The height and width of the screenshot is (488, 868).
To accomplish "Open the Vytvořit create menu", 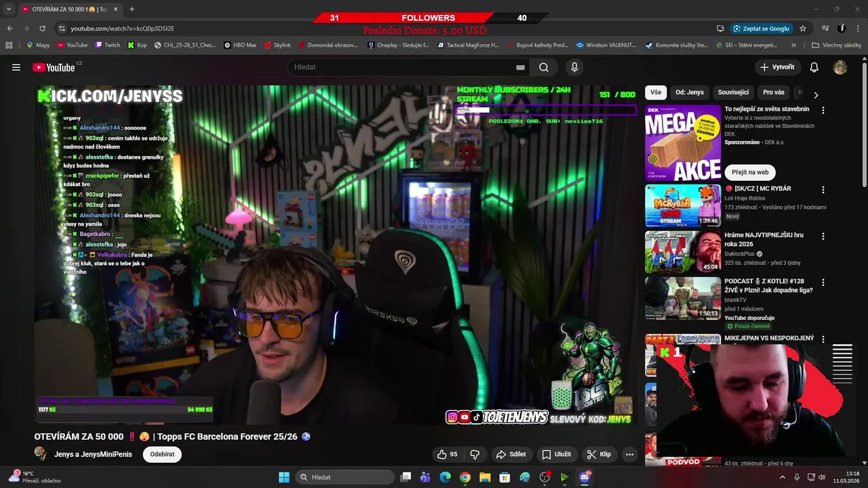I will (x=777, y=67).
